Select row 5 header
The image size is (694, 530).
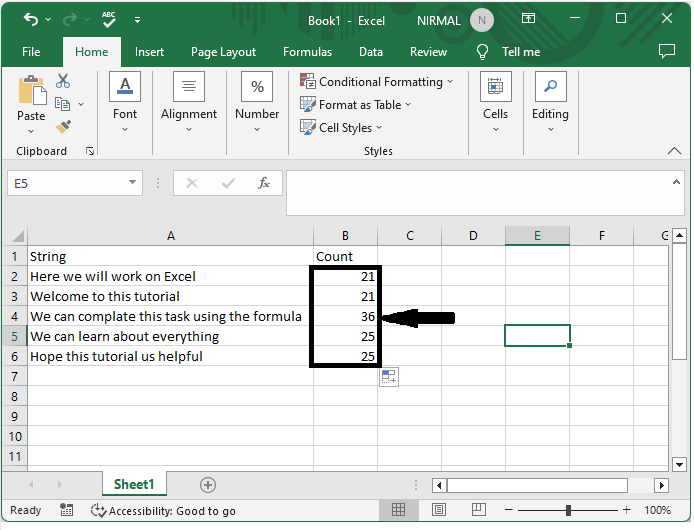(x=15, y=337)
